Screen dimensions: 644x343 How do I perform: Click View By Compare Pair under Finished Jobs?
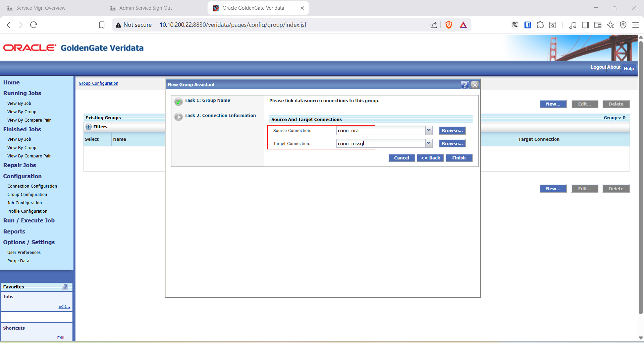(x=29, y=156)
